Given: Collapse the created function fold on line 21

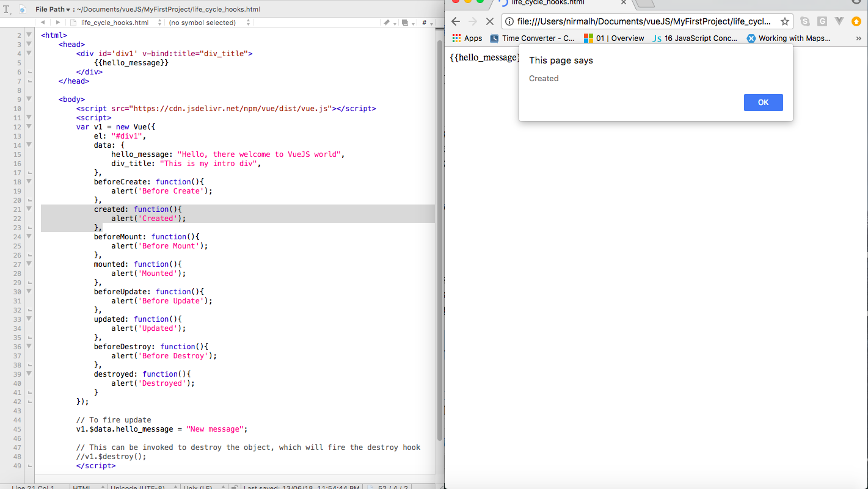Looking at the screenshot, I should (29, 209).
